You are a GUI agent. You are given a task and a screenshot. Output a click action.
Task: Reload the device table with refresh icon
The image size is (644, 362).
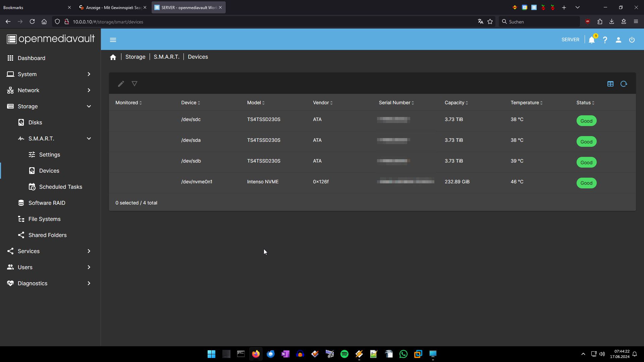pos(624,84)
